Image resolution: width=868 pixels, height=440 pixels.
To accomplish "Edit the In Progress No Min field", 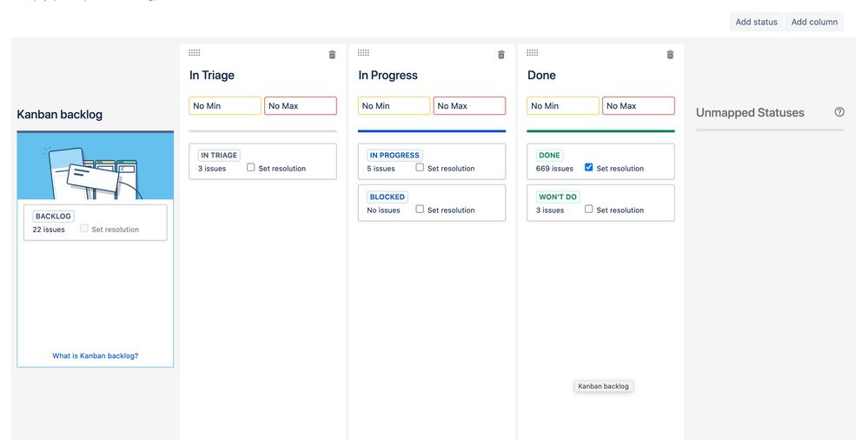I will [x=394, y=106].
